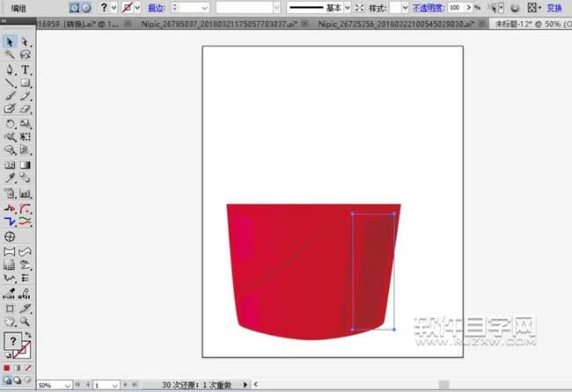Select the Eyedropper tool
The width and height of the screenshot is (572, 392).
[x=10, y=178]
